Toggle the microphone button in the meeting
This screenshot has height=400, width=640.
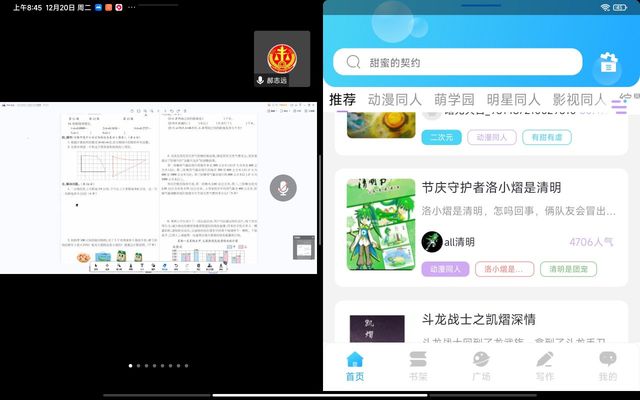tap(284, 187)
